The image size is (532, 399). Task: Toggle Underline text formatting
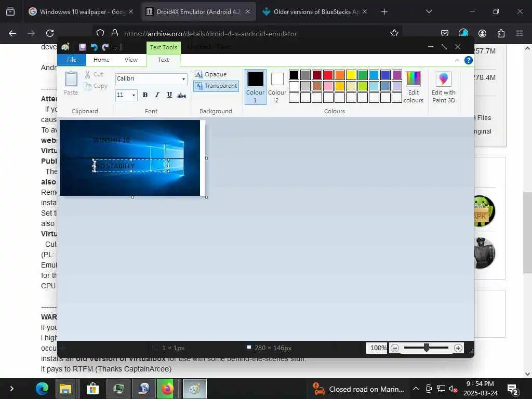click(x=169, y=95)
